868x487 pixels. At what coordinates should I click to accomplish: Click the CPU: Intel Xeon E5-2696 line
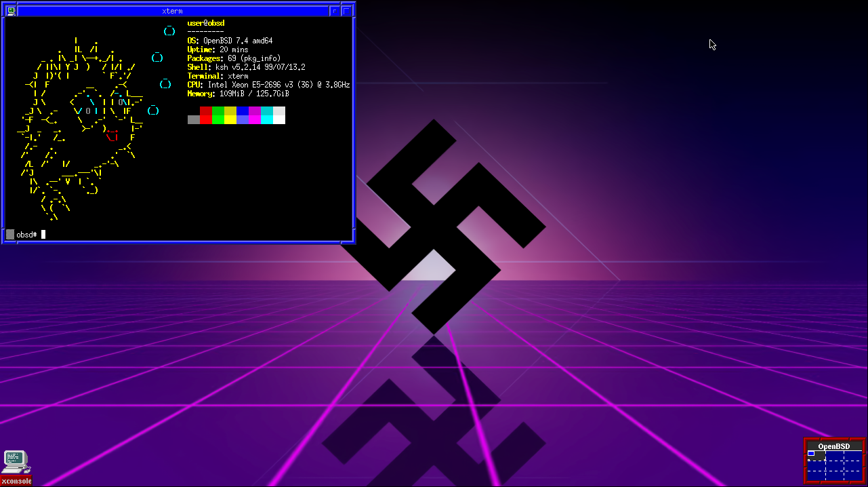click(268, 85)
